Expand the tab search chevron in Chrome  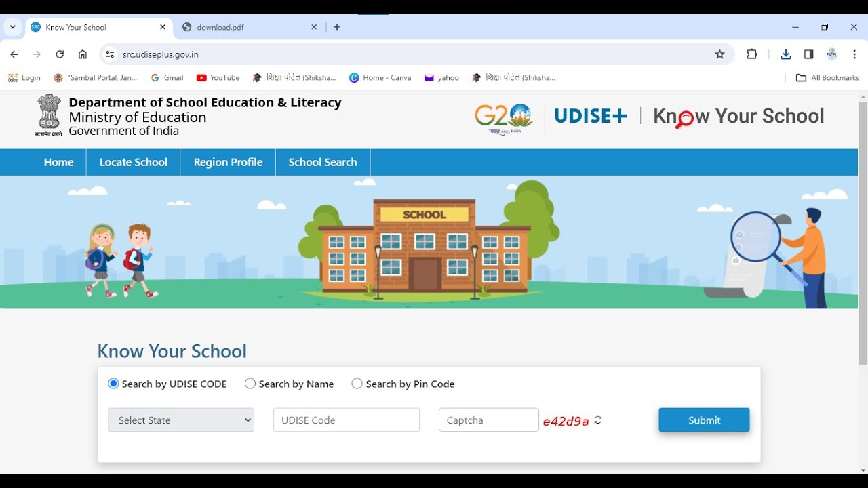[x=12, y=27]
